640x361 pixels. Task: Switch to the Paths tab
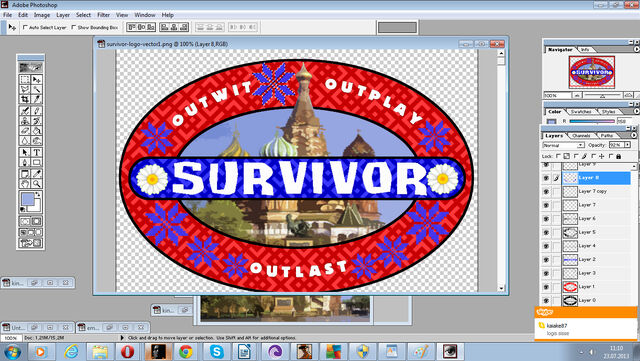tap(607, 136)
